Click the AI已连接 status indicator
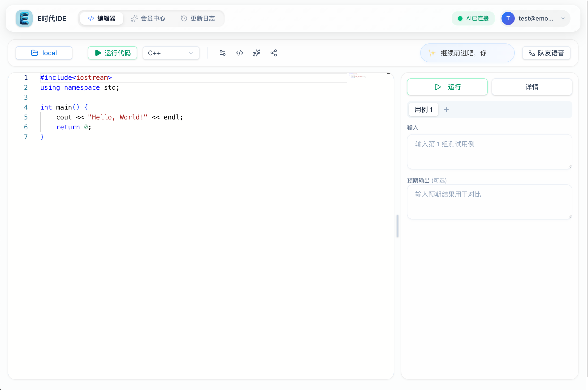Image resolution: width=588 pixels, height=390 pixels. pos(473,18)
